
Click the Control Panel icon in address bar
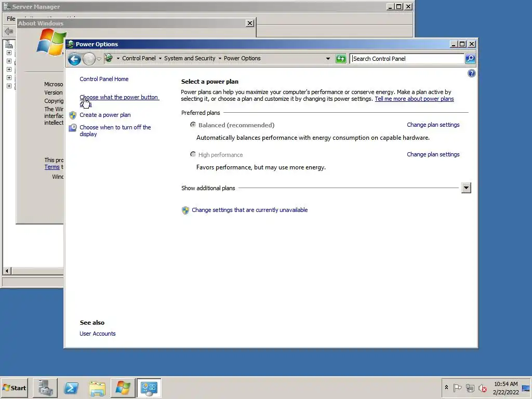tap(109, 58)
